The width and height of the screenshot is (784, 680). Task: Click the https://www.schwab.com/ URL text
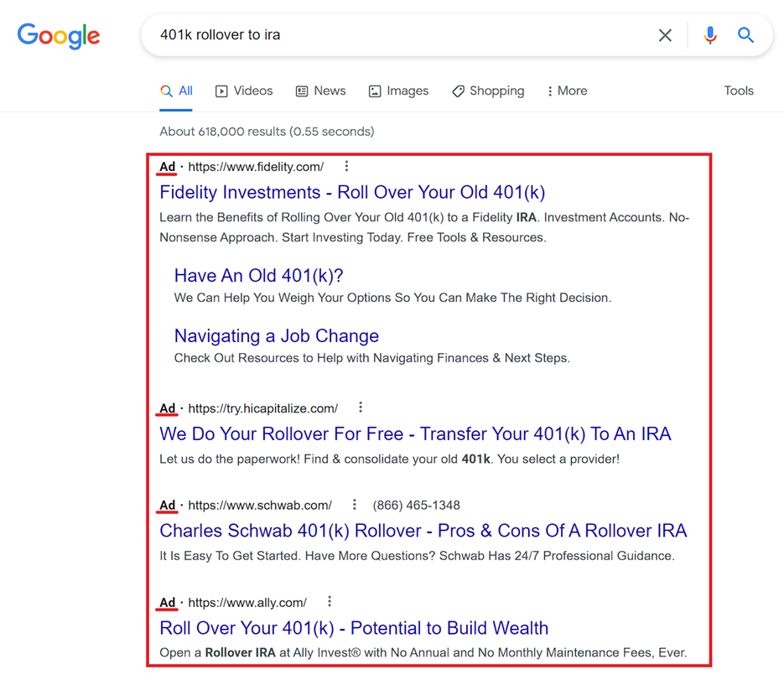pyautogui.click(x=259, y=506)
